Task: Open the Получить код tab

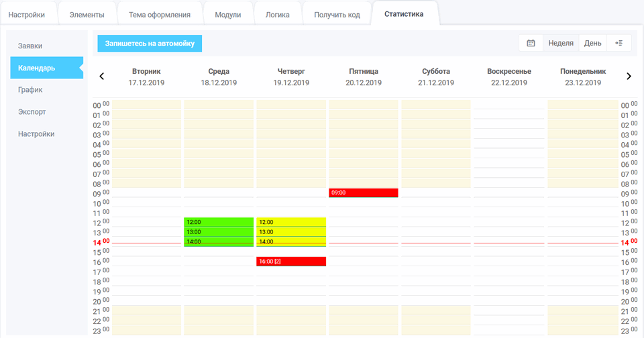Action: click(x=337, y=14)
